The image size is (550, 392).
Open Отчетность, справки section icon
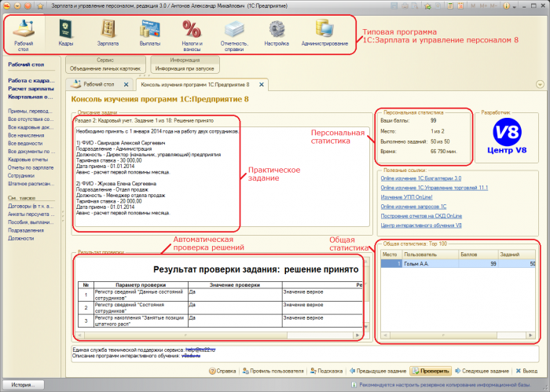[234, 35]
